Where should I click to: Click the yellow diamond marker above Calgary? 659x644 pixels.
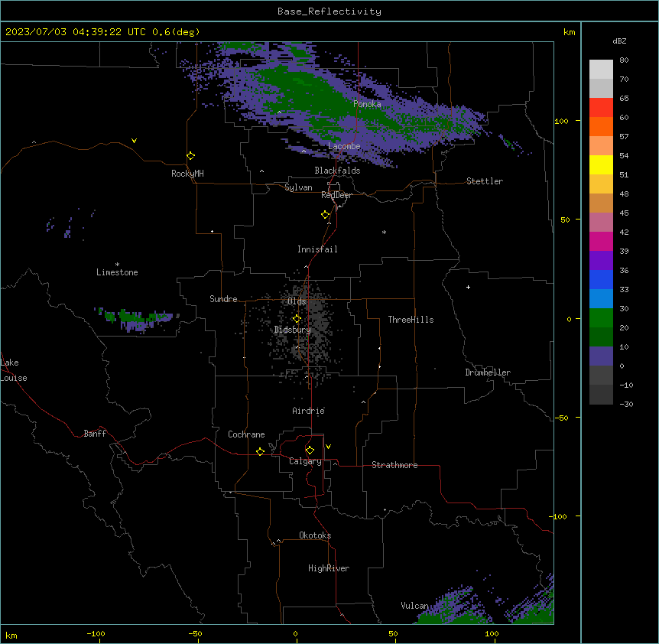point(310,450)
